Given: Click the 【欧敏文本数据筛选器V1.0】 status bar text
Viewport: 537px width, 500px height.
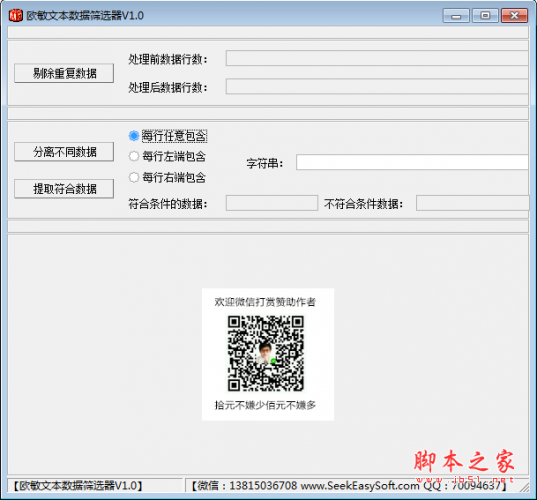Looking at the screenshot, I should (x=78, y=486).
